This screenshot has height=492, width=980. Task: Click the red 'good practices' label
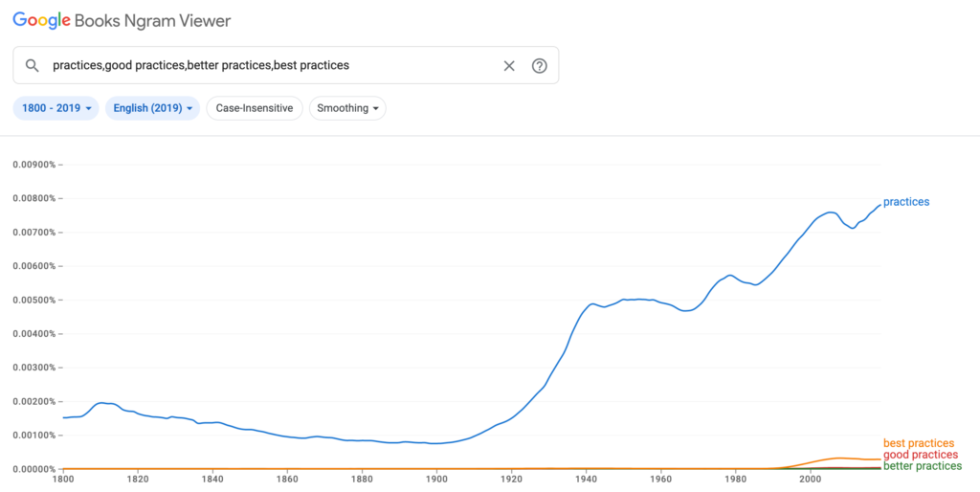pyautogui.click(x=920, y=455)
